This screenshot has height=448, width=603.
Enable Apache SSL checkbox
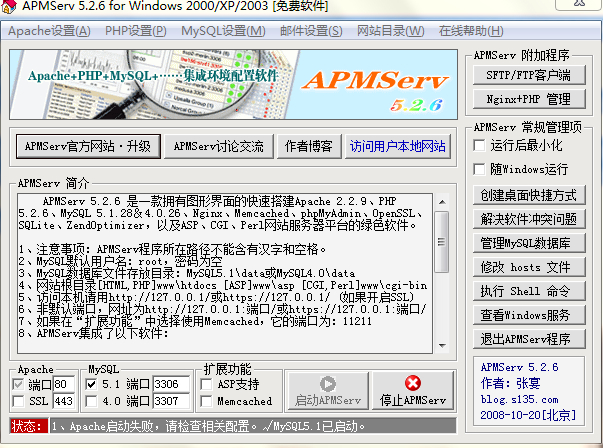point(18,401)
